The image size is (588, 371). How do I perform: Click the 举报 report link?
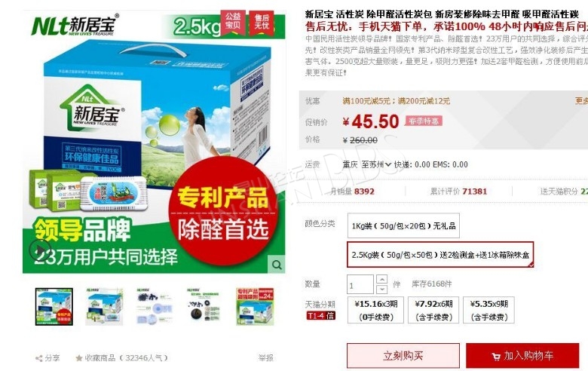pyautogui.click(x=265, y=358)
